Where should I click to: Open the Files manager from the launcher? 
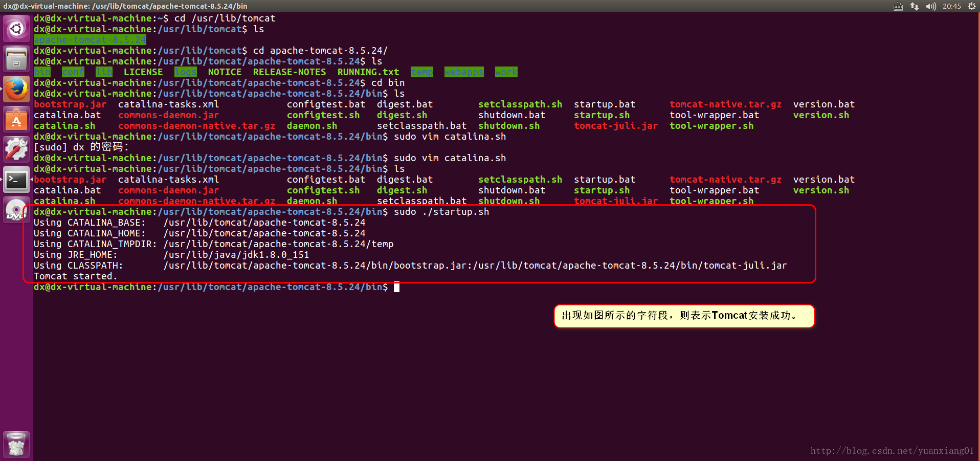pos(16,59)
